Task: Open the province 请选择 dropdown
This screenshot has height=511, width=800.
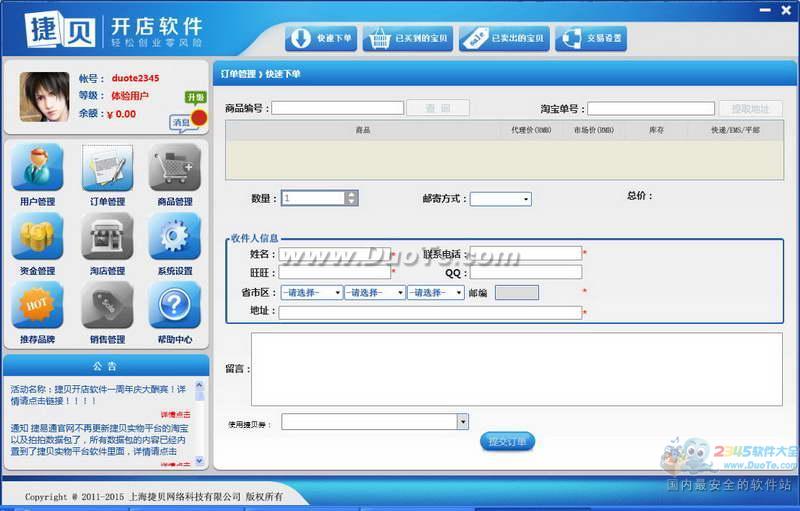Action: pos(311,292)
